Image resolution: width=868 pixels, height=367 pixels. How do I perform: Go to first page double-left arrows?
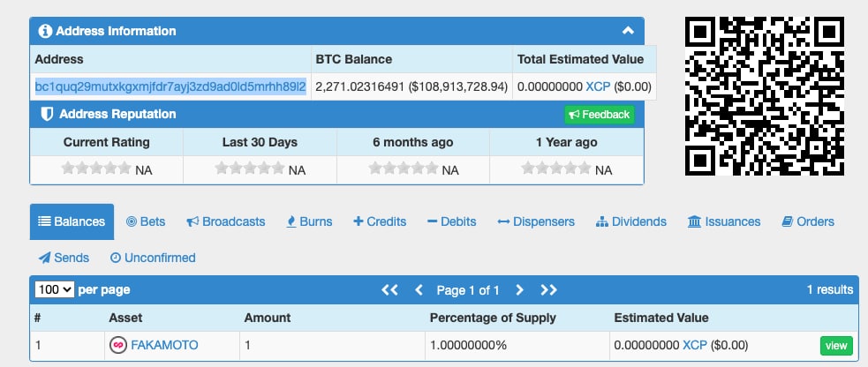tap(389, 289)
